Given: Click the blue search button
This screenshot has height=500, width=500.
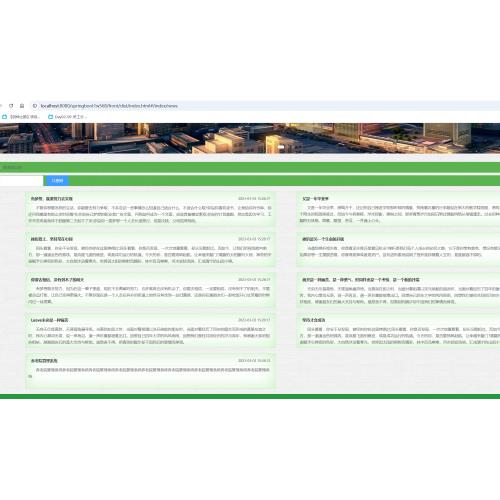Looking at the screenshot, I should click(x=57, y=181).
